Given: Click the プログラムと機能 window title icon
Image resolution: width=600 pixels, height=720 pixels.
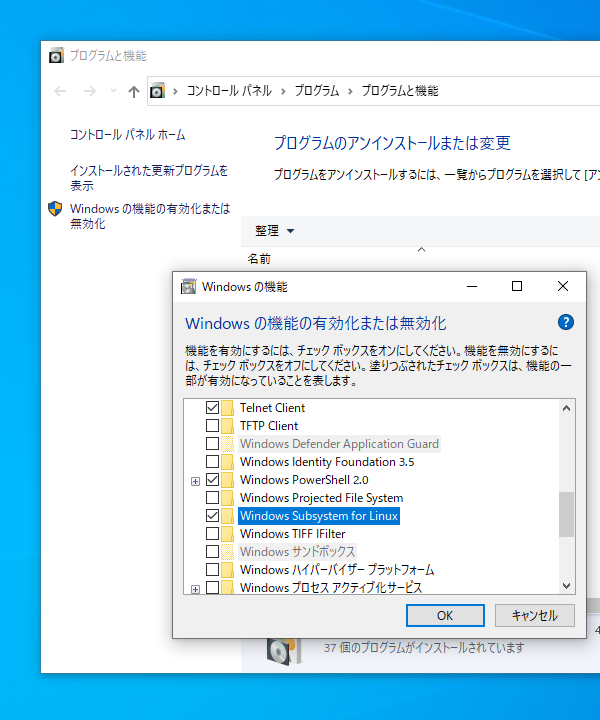Looking at the screenshot, I should (x=56, y=56).
